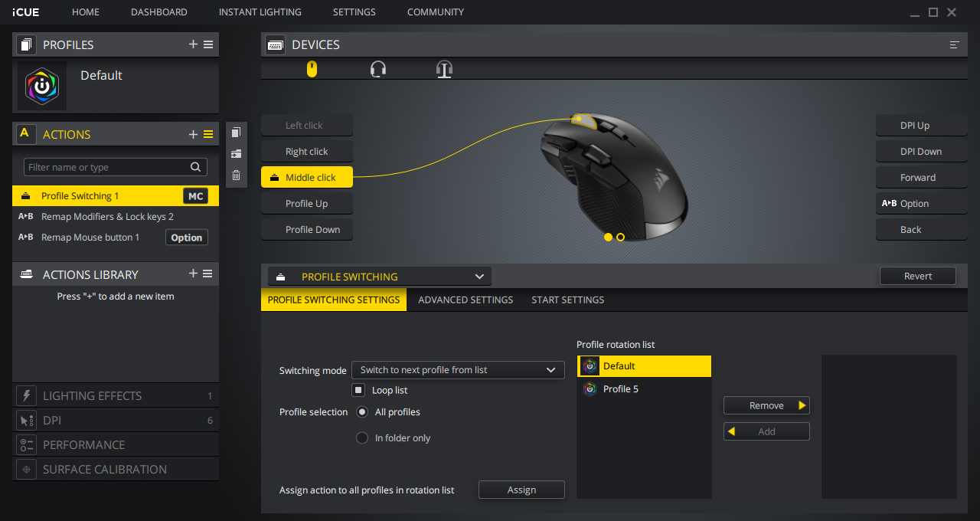Click the copy action icon

tap(236, 133)
